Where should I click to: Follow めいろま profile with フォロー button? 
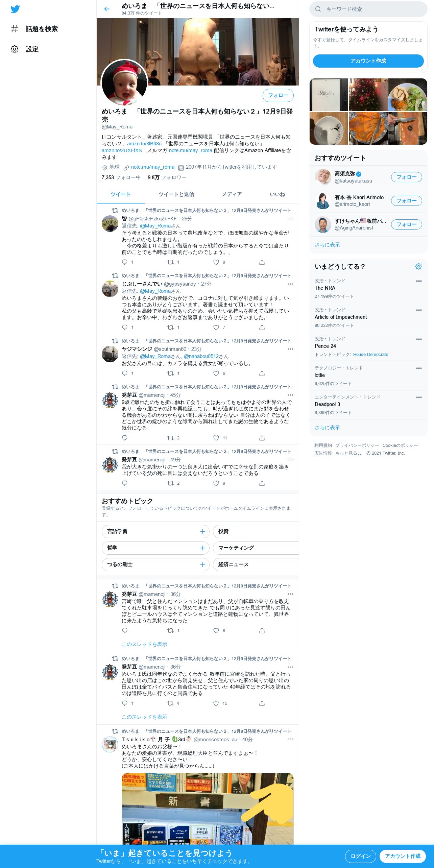tap(278, 95)
